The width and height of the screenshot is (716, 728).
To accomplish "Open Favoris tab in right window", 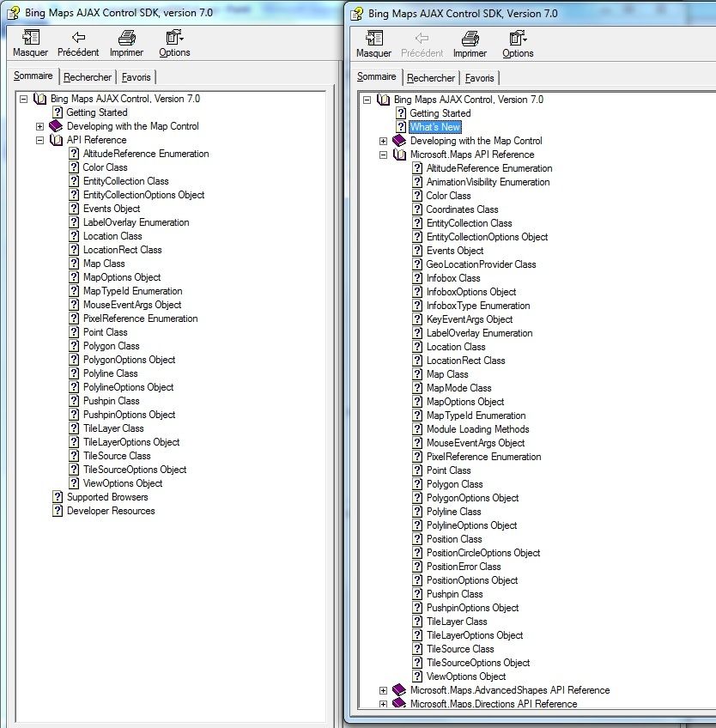I will [x=479, y=78].
